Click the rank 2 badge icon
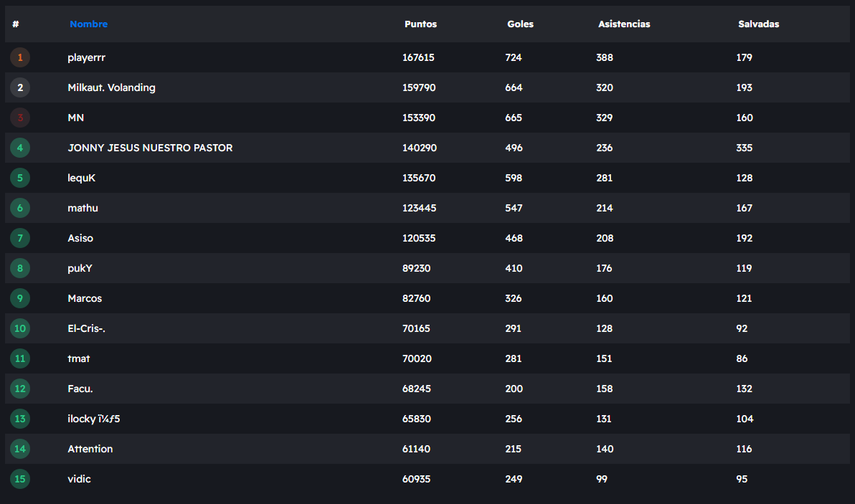 [x=20, y=87]
